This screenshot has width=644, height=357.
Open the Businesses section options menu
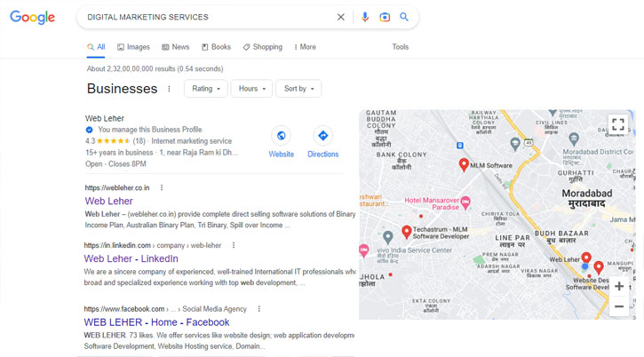pyautogui.click(x=169, y=89)
